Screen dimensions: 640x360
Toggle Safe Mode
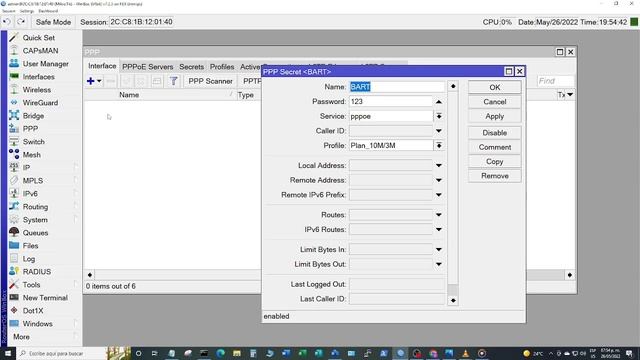point(53,22)
